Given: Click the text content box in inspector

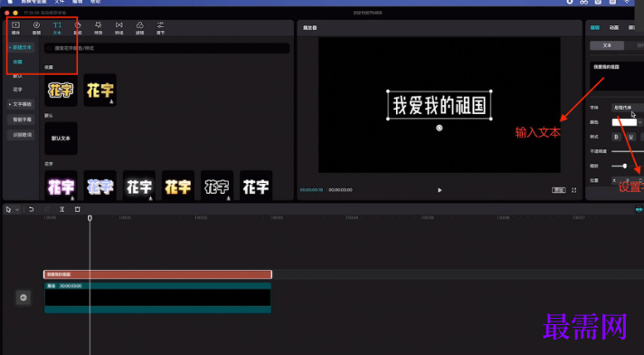Looking at the screenshot, I should coord(617,76).
